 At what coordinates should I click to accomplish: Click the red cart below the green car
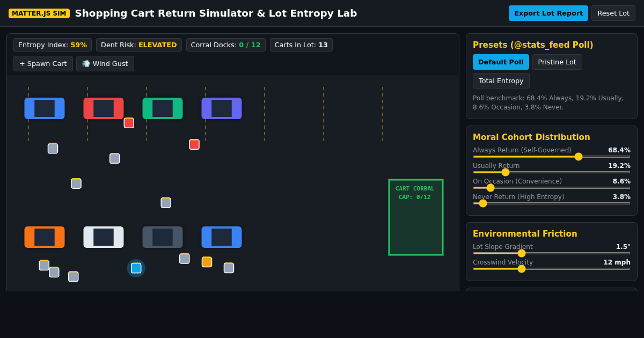[194, 144]
